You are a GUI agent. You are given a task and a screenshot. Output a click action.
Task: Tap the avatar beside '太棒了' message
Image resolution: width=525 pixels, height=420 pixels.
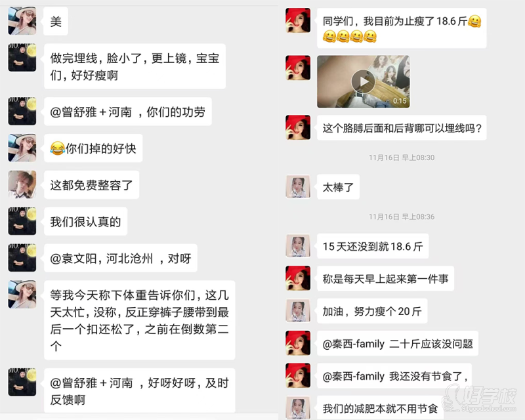[x=298, y=186]
